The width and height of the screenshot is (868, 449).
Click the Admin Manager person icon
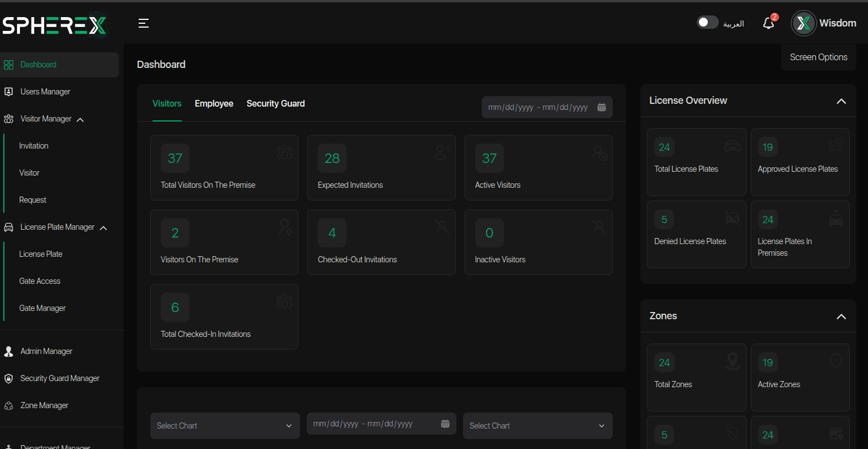tap(8, 351)
